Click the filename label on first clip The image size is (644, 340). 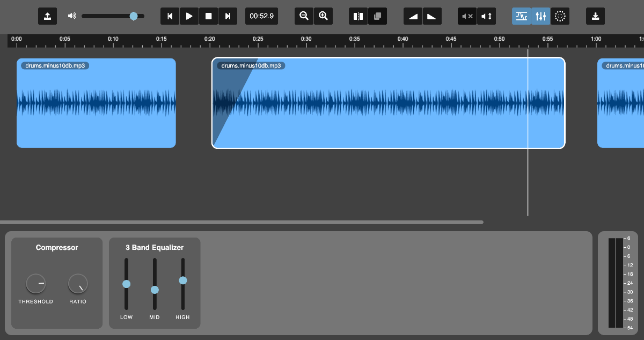tap(55, 66)
